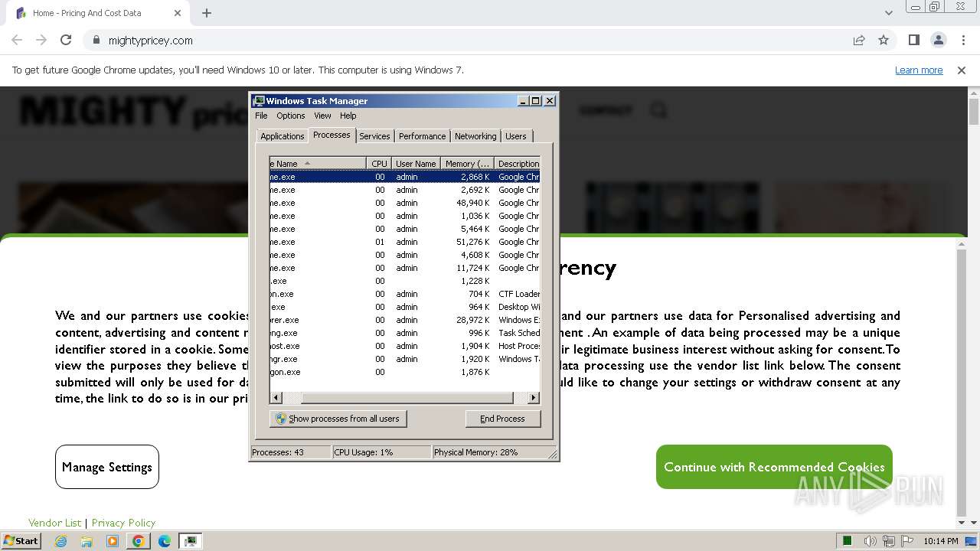The width and height of the screenshot is (980, 551).
Task: Sort processes by Image Name column
Action: click(x=318, y=164)
